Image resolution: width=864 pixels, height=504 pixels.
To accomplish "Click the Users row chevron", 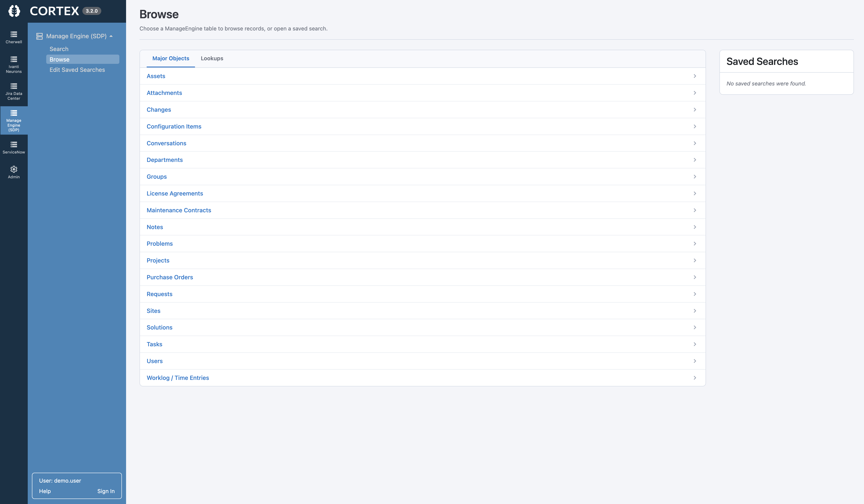I will pyautogui.click(x=695, y=361).
